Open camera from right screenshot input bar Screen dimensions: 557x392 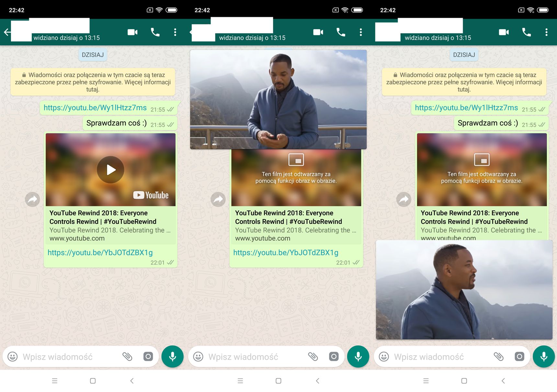tap(519, 357)
